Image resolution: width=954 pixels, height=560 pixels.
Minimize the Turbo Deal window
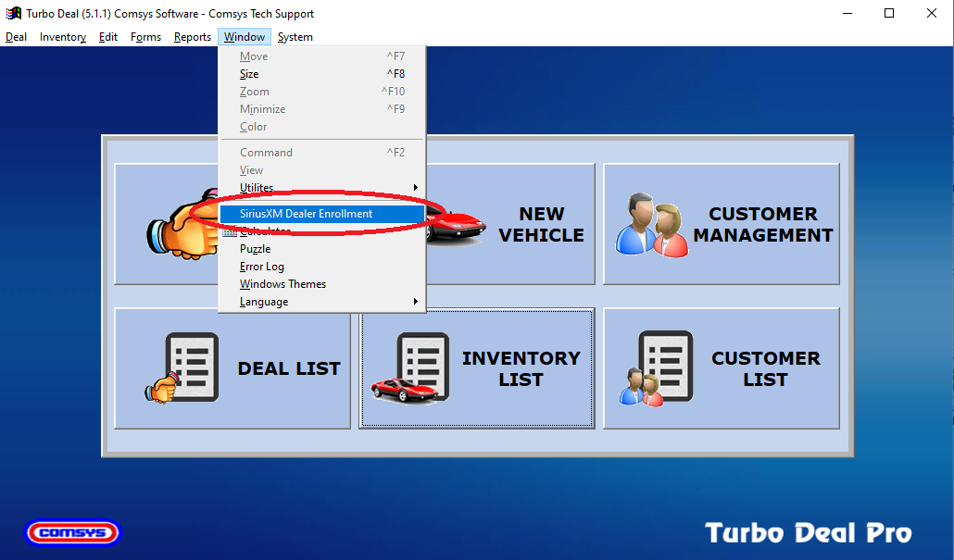coord(847,13)
